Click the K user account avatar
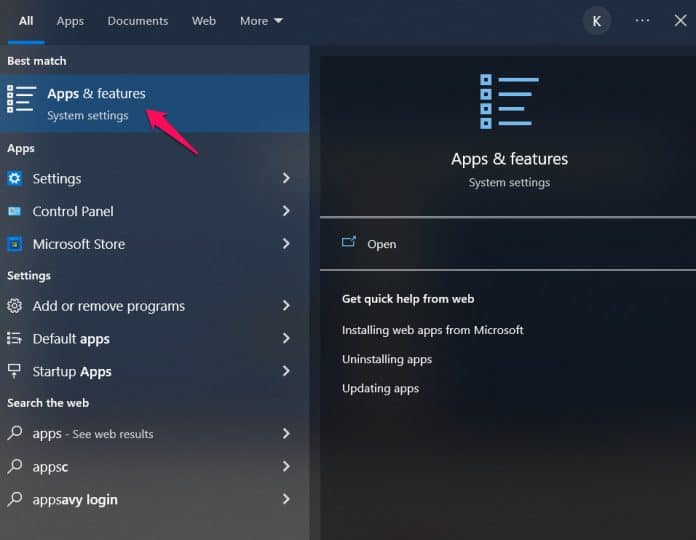The width and height of the screenshot is (696, 540). pyautogui.click(x=597, y=21)
